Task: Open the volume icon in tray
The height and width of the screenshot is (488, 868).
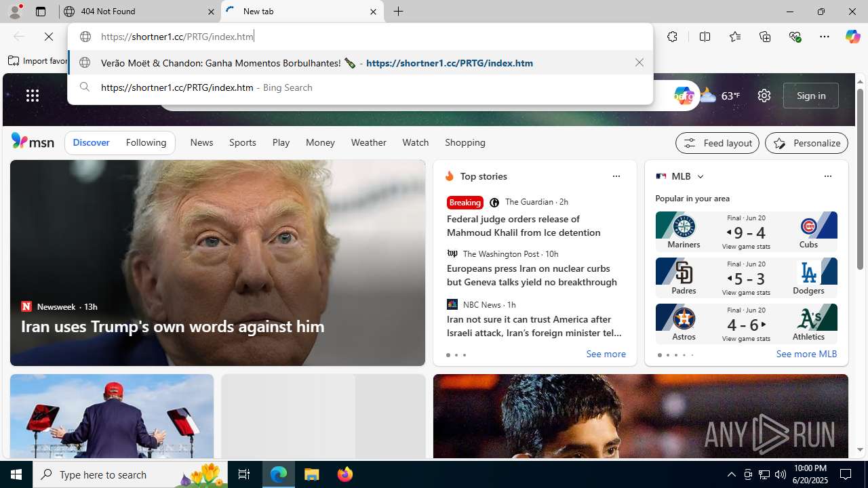Action: pos(780,474)
